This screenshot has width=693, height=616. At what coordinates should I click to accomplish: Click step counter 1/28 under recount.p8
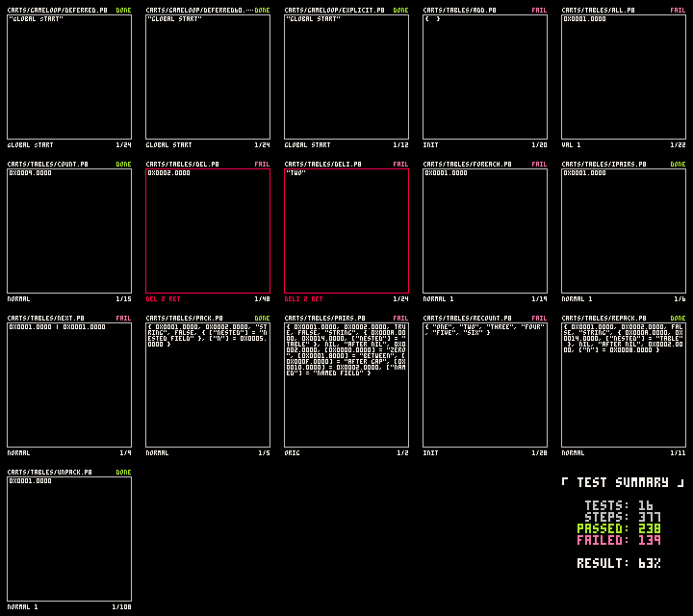539,453
